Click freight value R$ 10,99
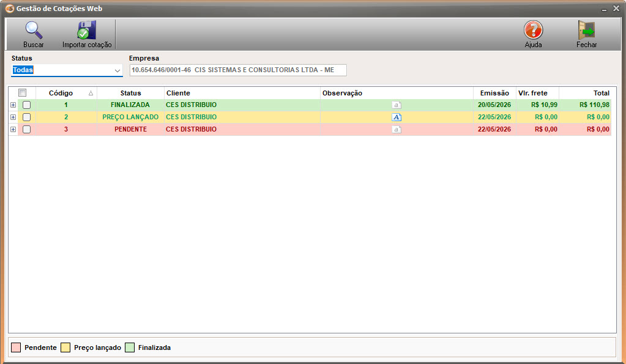626x364 pixels. click(544, 105)
